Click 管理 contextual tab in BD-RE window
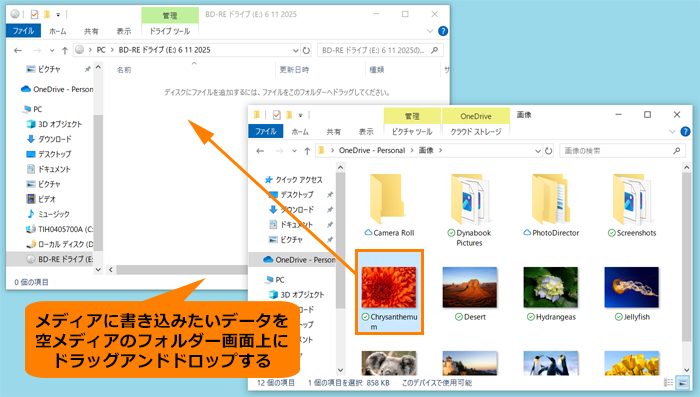Image resolution: width=700 pixels, height=397 pixels. 170,16
